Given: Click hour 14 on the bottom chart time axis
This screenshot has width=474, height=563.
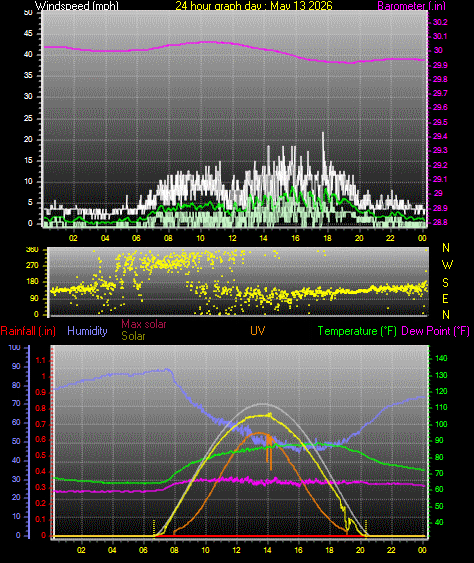Looking at the screenshot, I should coord(267,550).
